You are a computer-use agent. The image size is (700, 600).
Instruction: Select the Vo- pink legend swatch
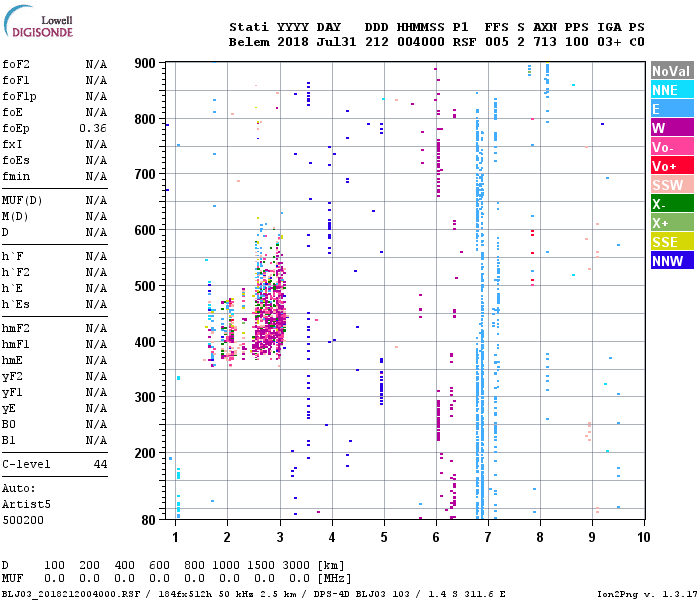tap(672, 147)
